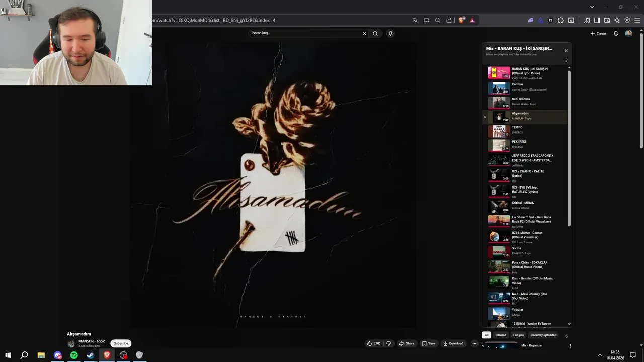This screenshot has width=644, height=362.
Task: Click the translate page icon in address bar
Action: coord(415,20)
